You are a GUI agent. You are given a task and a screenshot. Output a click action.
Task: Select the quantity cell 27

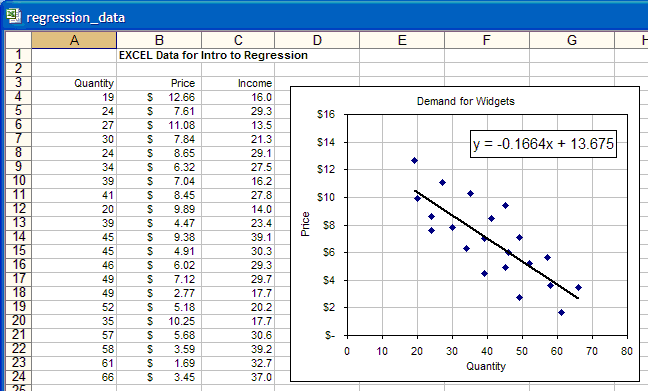(74, 125)
